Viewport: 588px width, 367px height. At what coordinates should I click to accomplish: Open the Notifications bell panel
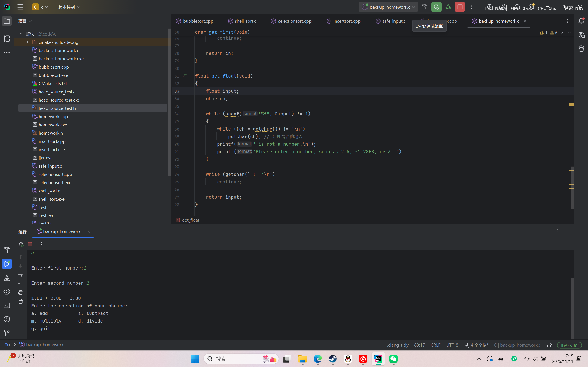click(581, 21)
